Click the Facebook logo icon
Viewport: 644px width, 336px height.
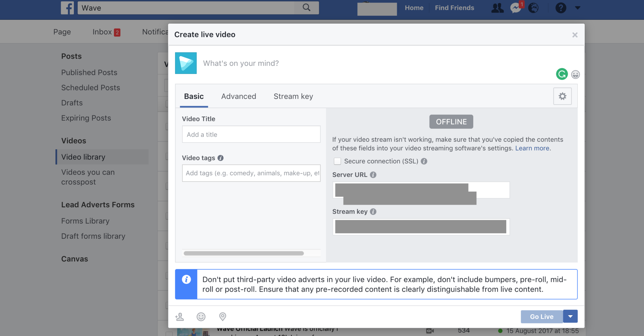[x=67, y=8]
